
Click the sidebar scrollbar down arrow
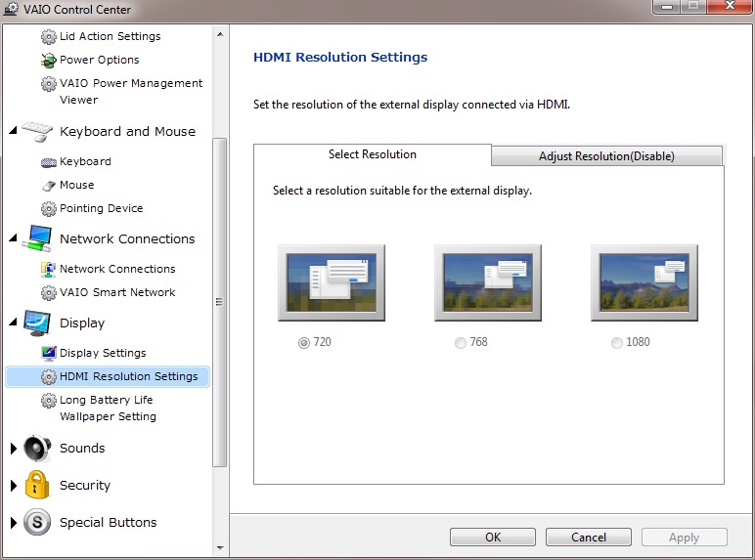click(x=220, y=550)
